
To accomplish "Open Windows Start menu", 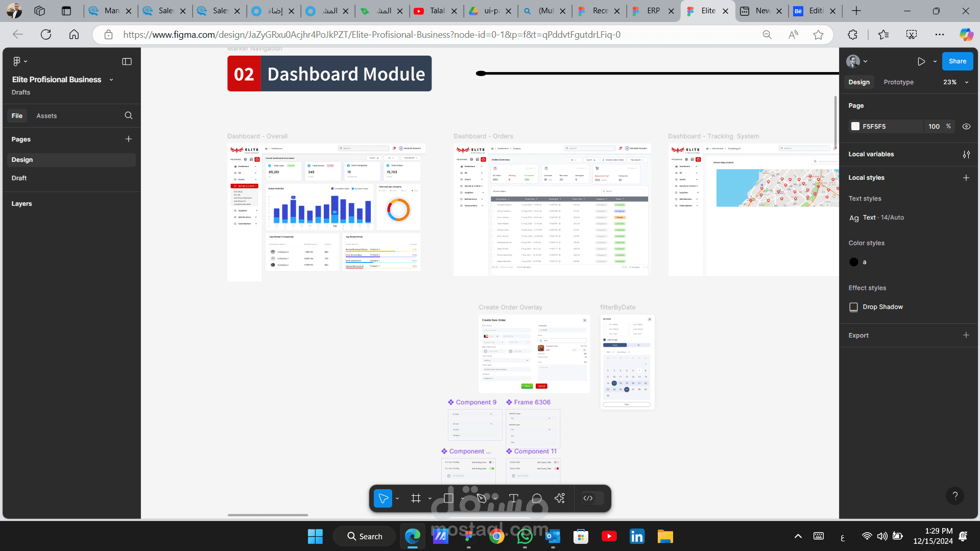I will tap(315, 536).
